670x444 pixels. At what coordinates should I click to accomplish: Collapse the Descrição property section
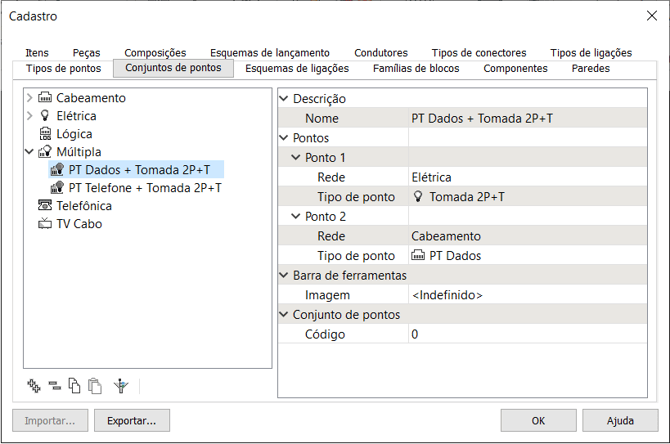click(283, 99)
